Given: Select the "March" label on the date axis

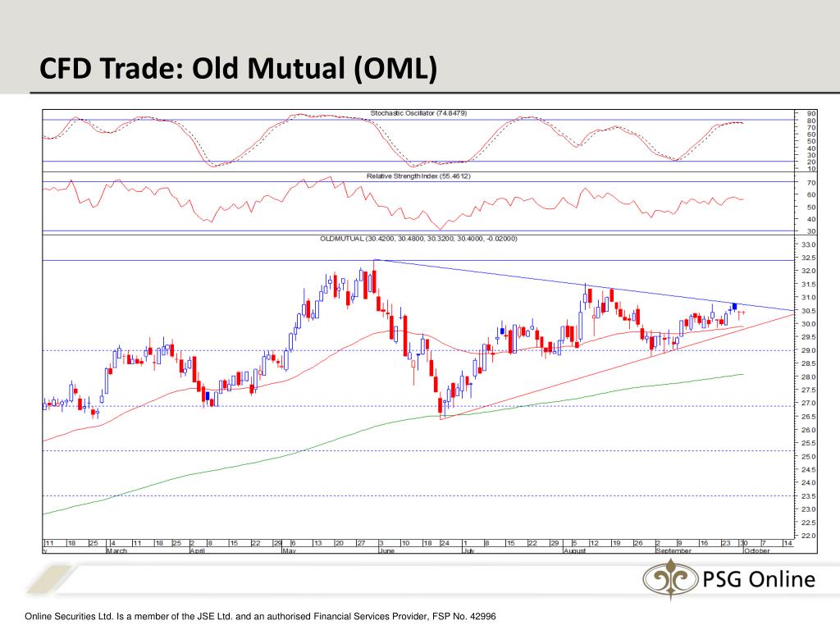Looking at the screenshot, I should tap(116, 550).
